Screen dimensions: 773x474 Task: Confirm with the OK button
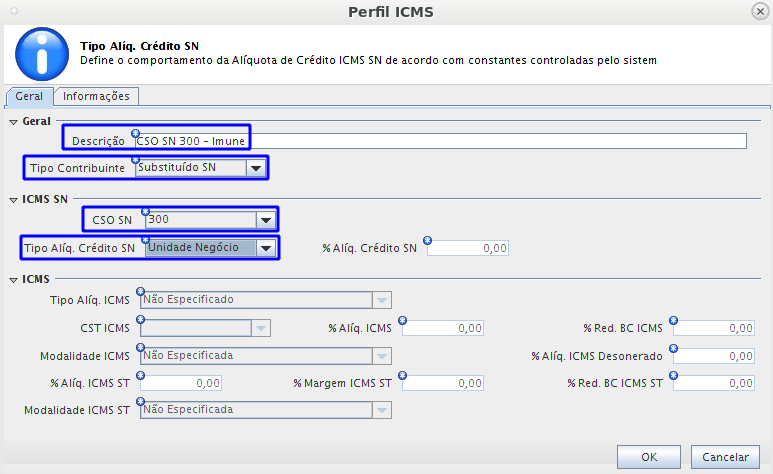coord(649,457)
